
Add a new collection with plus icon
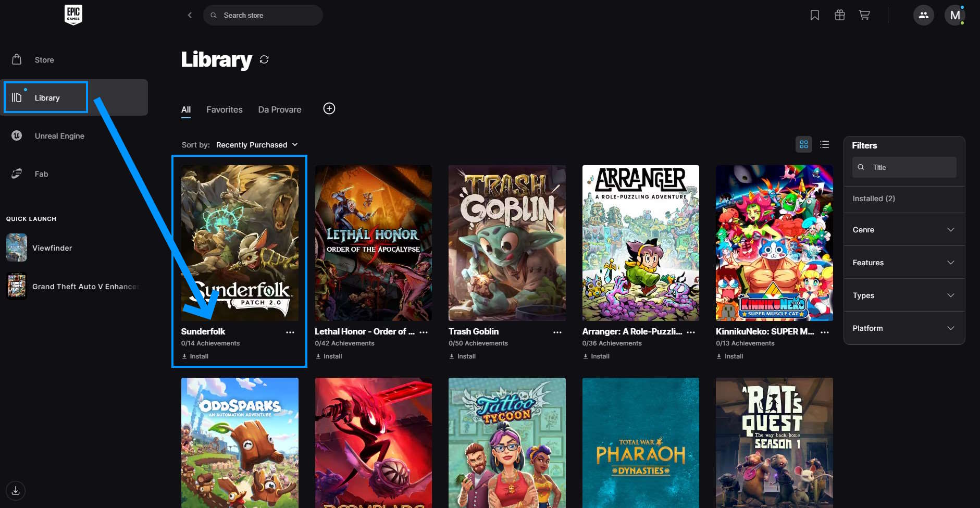pos(329,108)
